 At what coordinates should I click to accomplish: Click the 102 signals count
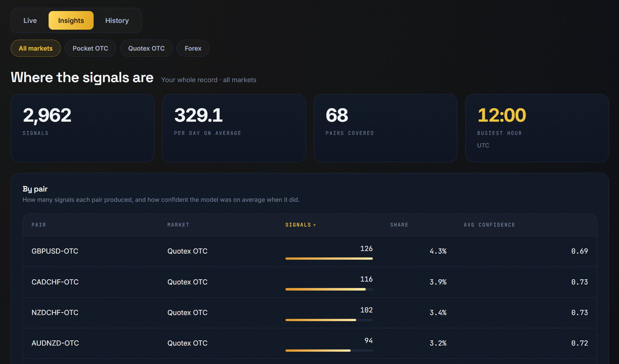[366, 310]
